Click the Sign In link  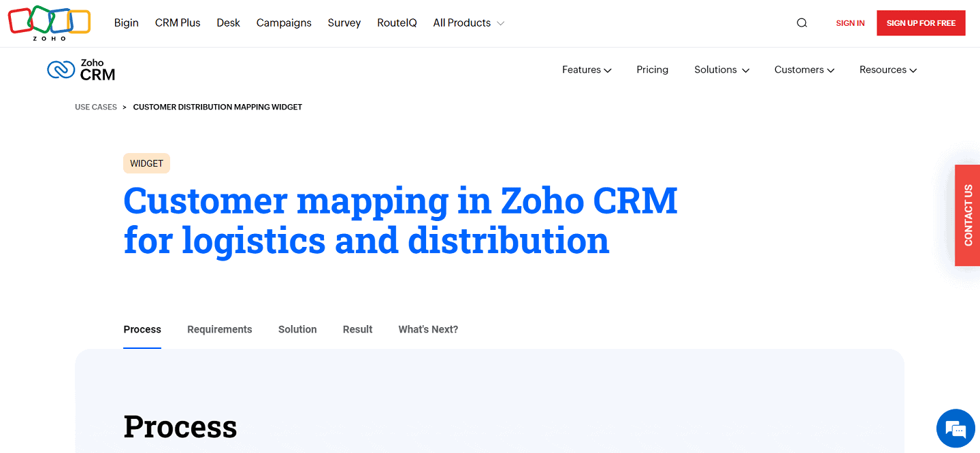click(850, 22)
